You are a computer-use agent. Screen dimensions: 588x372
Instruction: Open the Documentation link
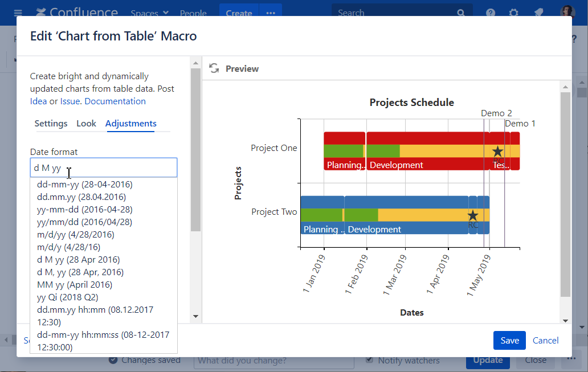[115, 101]
